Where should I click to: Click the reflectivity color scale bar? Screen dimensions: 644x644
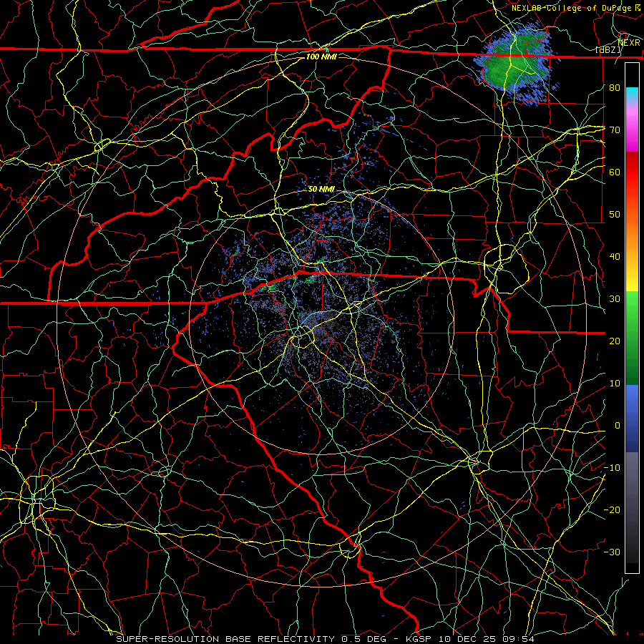(x=632, y=318)
